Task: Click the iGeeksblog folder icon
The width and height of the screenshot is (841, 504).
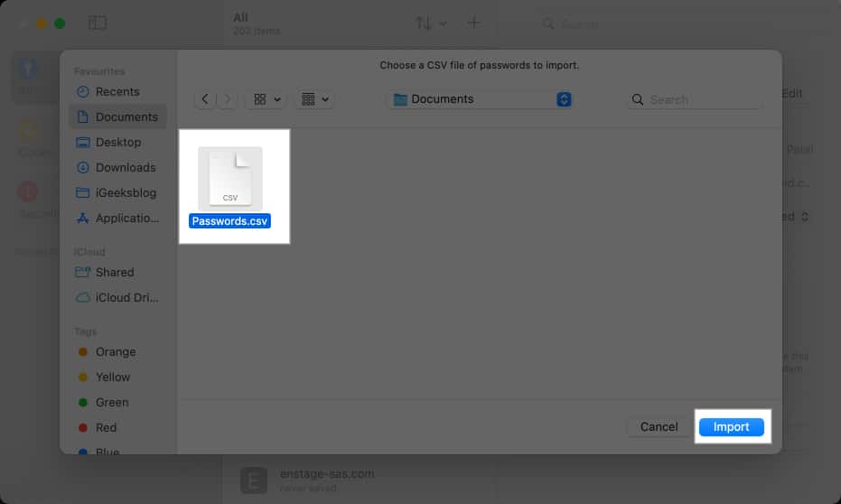Action: tap(82, 192)
